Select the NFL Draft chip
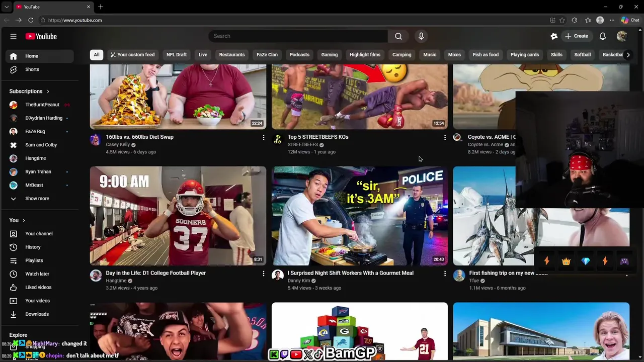The height and width of the screenshot is (362, 644). pyautogui.click(x=177, y=55)
